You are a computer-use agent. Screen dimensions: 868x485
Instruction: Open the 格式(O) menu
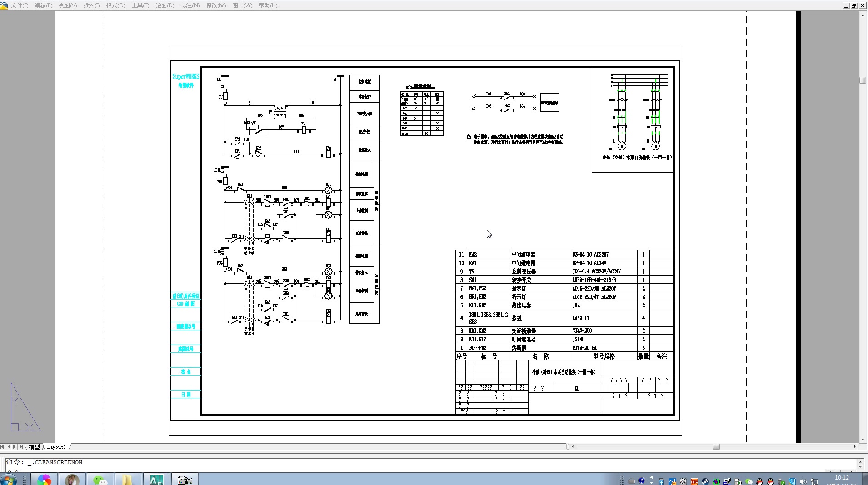tap(115, 5)
